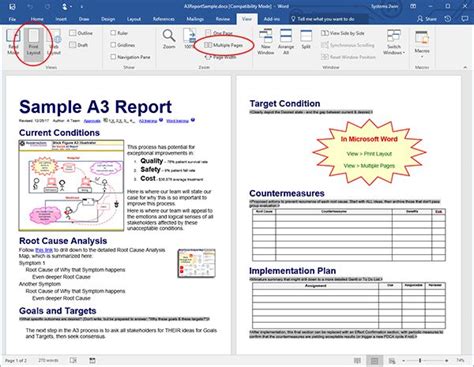The image size is (474, 367).
Task: Open the Mailings tab
Action: tap(195, 19)
